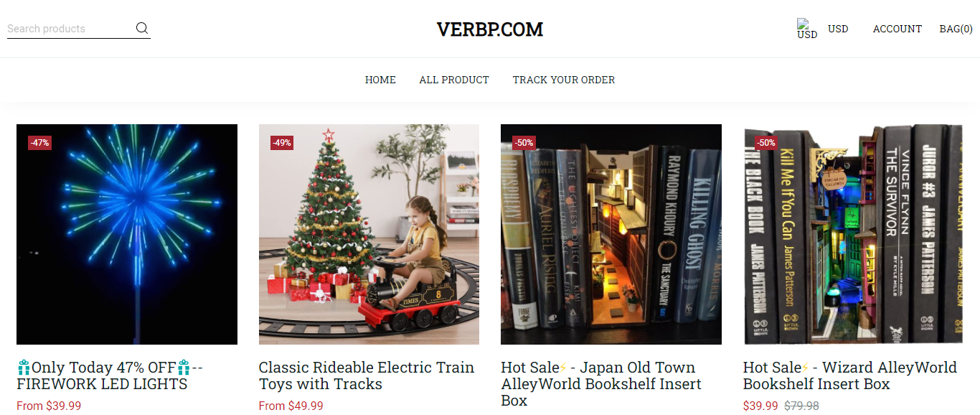Image resolution: width=980 pixels, height=415 pixels.
Task: Open the TRACK YOUR ORDER page
Action: (564, 80)
